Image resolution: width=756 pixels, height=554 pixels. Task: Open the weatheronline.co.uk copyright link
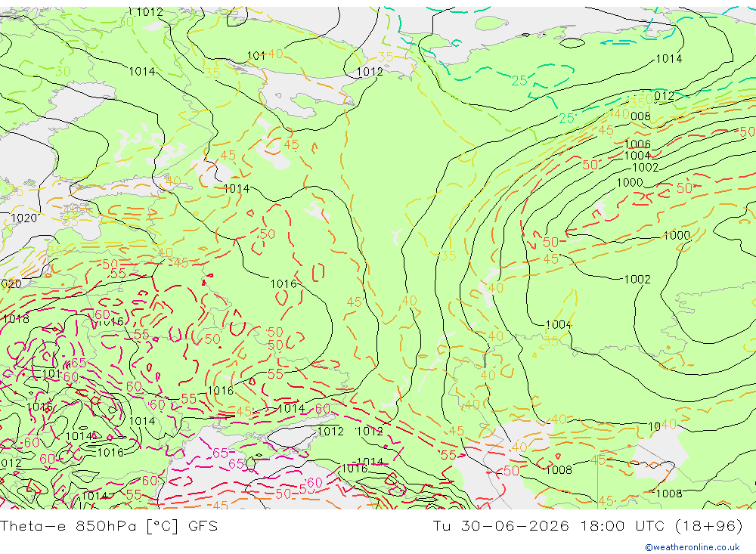692,547
